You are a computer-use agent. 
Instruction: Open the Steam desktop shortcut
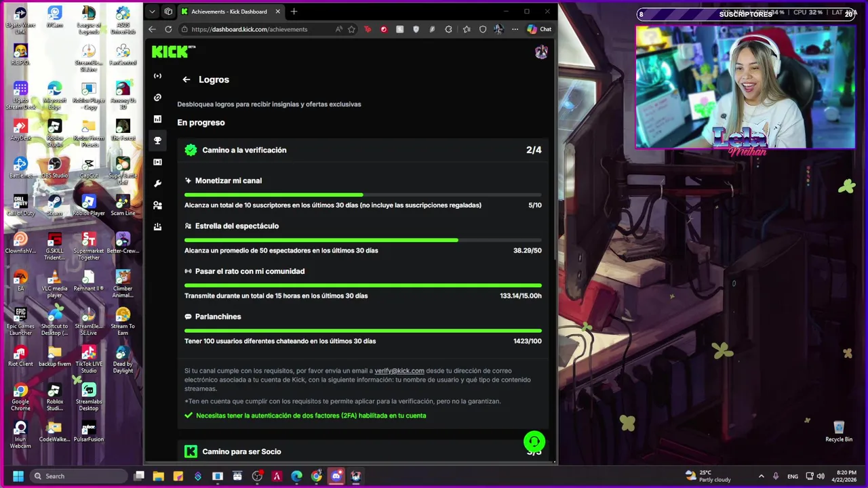click(54, 206)
